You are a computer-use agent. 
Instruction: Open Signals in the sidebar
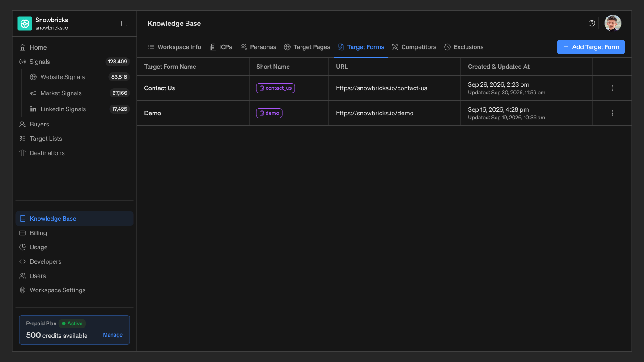tap(74, 62)
